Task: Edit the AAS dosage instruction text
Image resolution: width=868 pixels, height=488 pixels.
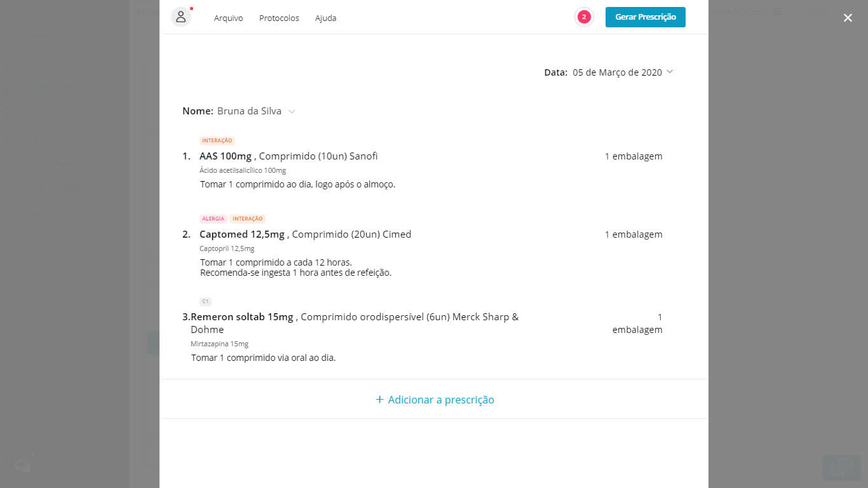Action: (297, 184)
